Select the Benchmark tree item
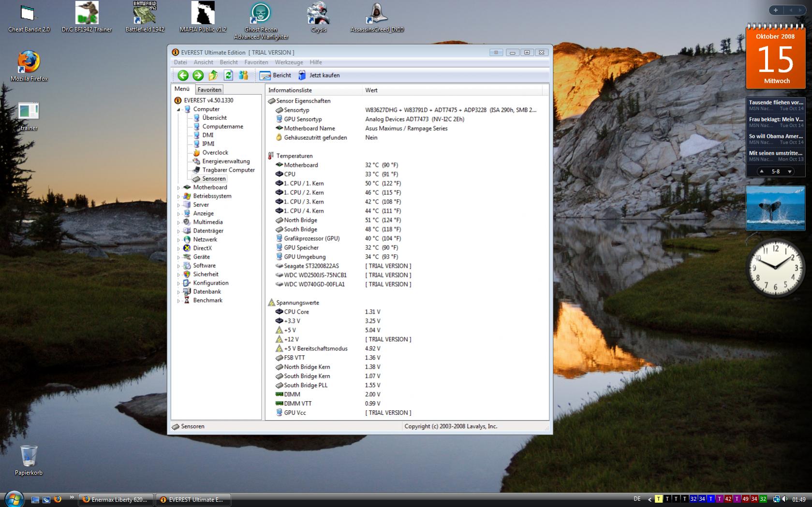 207,301
